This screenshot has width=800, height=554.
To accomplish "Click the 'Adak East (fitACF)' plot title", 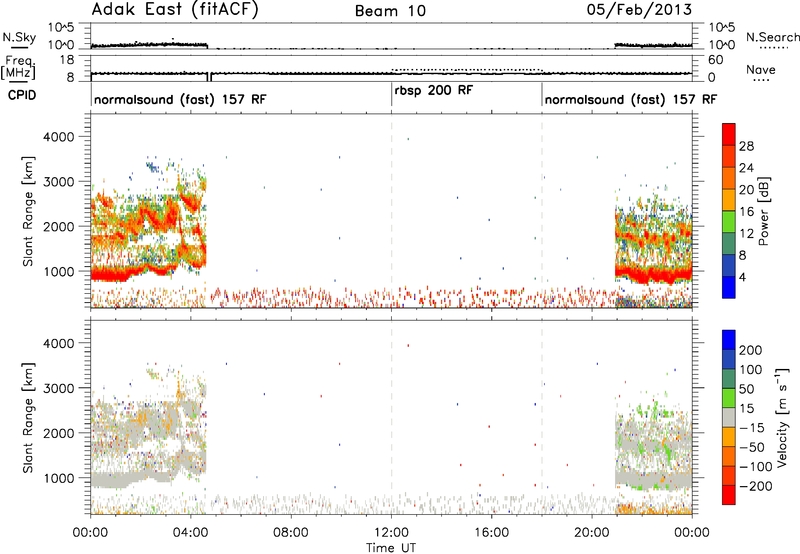I will point(175,10).
